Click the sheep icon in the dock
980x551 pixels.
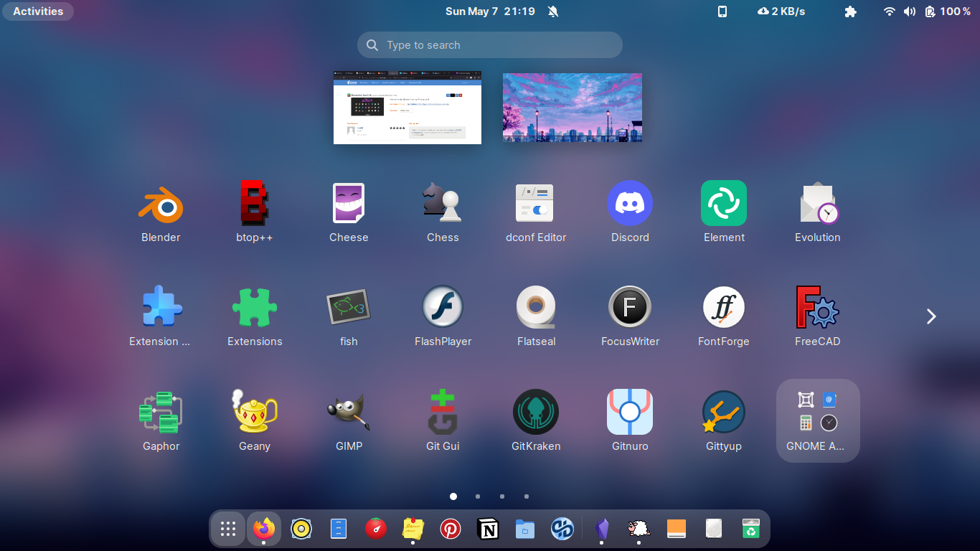(x=639, y=529)
